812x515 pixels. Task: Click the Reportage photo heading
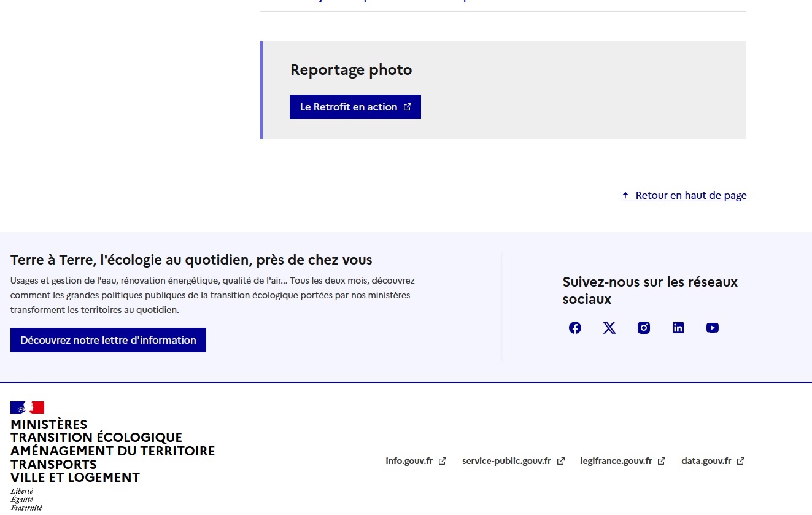351,70
